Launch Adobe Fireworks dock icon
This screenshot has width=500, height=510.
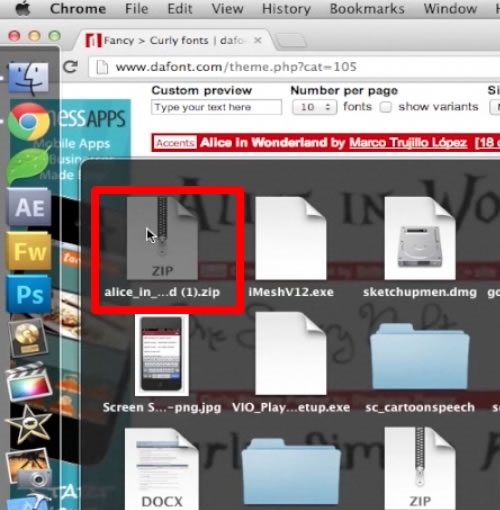[29, 251]
